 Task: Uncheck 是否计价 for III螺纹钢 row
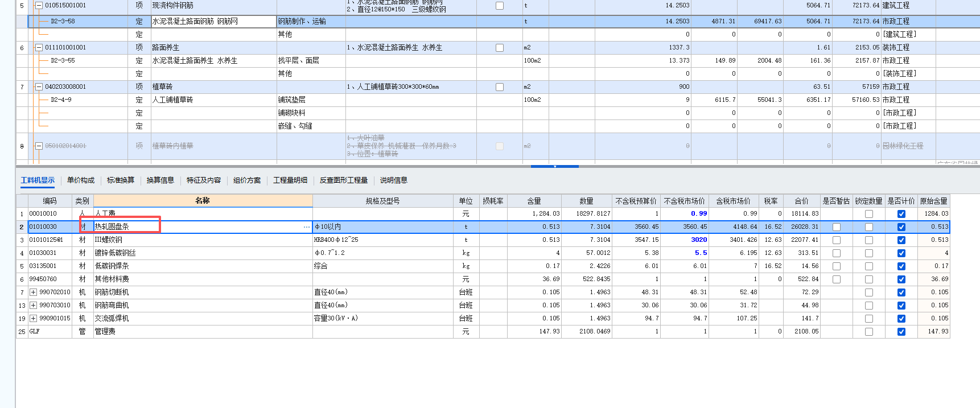(x=901, y=240)
